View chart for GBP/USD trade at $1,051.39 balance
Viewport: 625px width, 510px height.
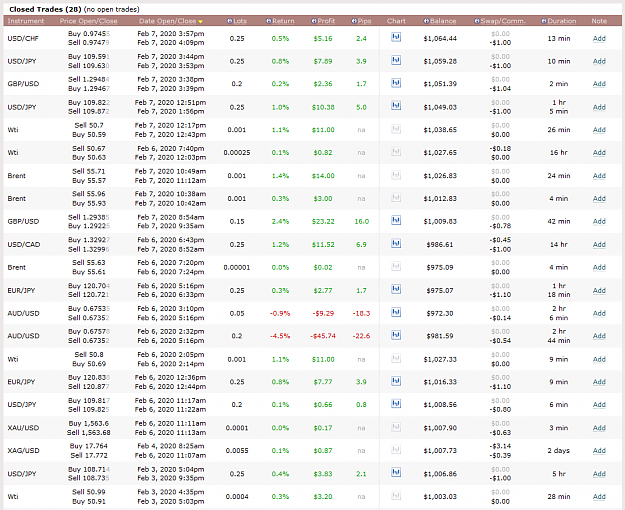tap(396, 83)
